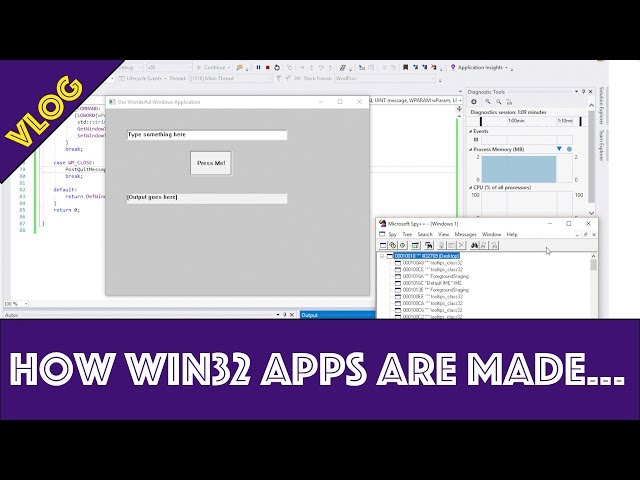Open the Solution Explorer side tab

click(x=601, y=106)
